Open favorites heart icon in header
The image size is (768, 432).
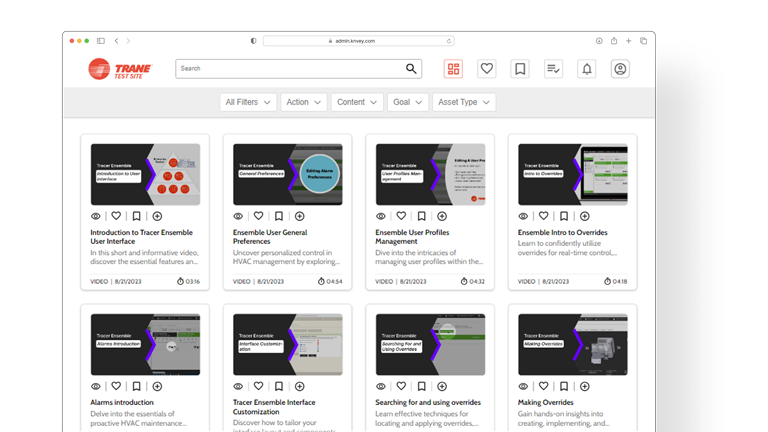[x=486, y=69]
